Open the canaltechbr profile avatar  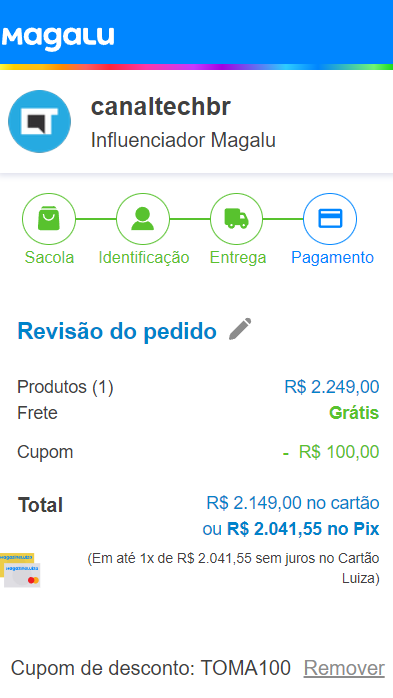pos(39,122)
